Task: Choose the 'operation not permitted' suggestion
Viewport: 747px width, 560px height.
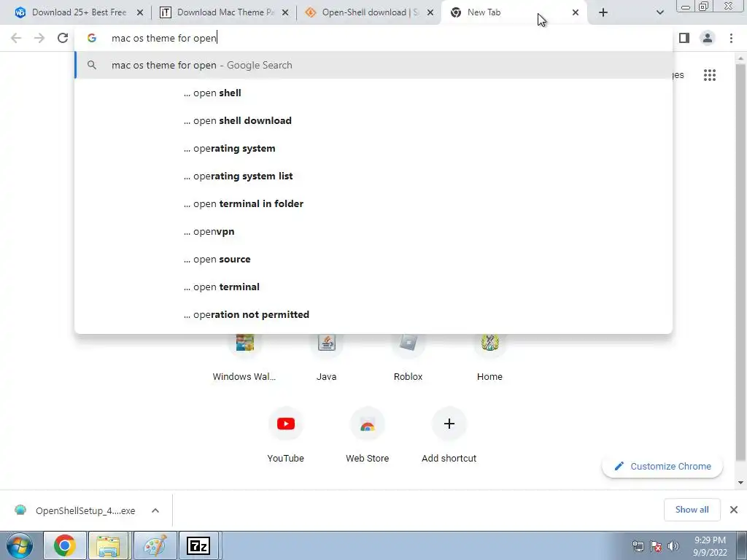Action: [373, 314]
